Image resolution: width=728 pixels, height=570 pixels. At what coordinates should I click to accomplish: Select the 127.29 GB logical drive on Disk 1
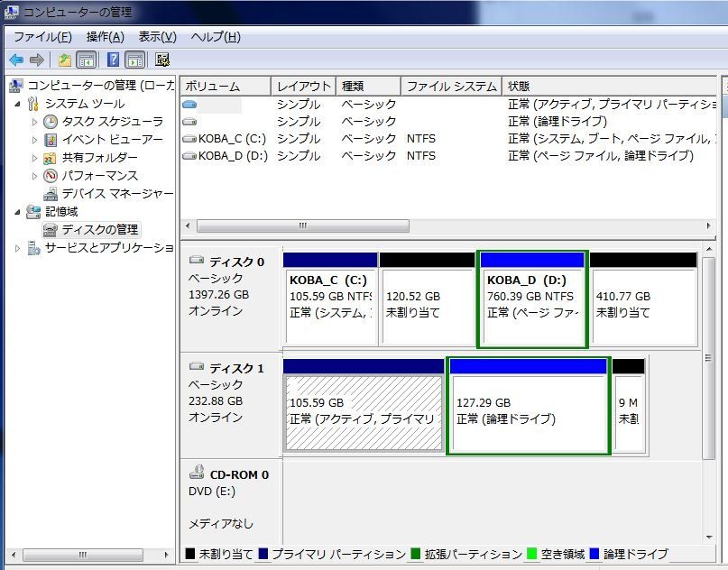(x=529, y=406)
